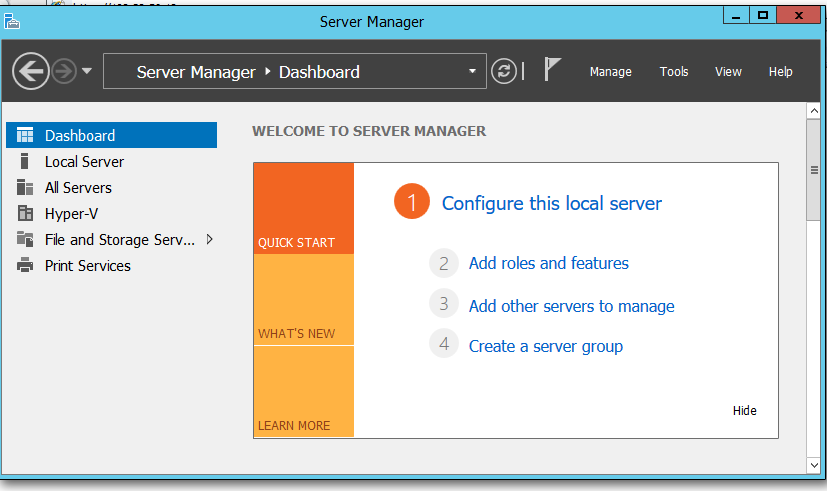Click the All Servers icon
Viewport: 827px width, 491px height.
click(x=25, y=187)
